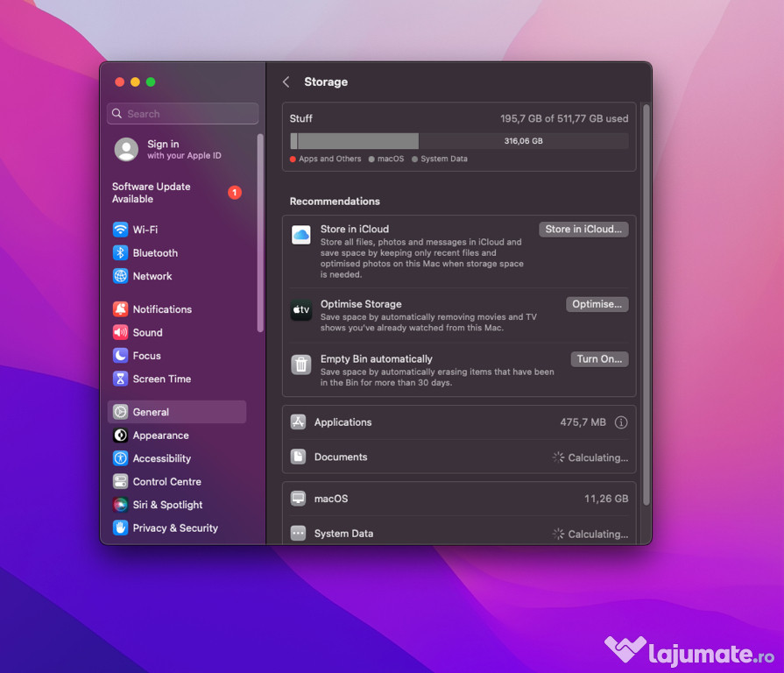The width and height of the screenshot is (784, 673).
Task: Click the General gear icon
Action: 120,412
